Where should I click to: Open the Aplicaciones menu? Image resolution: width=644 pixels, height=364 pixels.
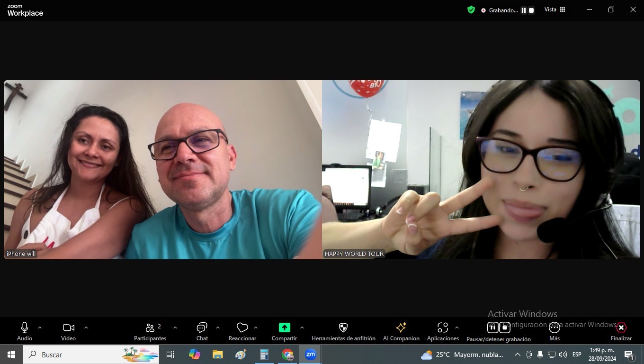443,331
